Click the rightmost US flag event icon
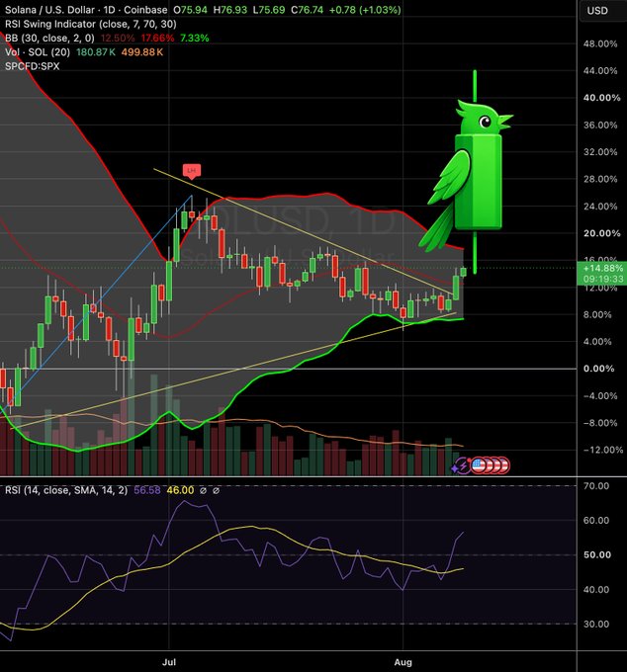This screenshot has height=672, width=627. 504,465
